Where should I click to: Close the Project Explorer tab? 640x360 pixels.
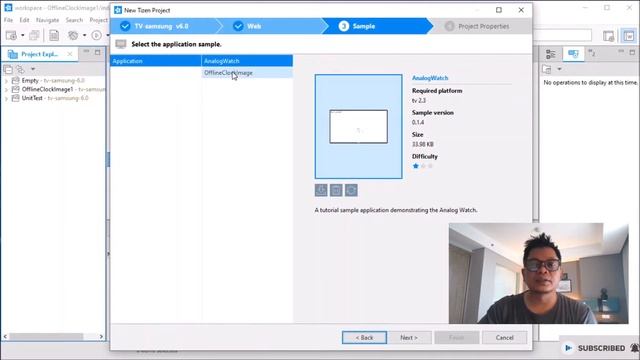click(70, 54)
